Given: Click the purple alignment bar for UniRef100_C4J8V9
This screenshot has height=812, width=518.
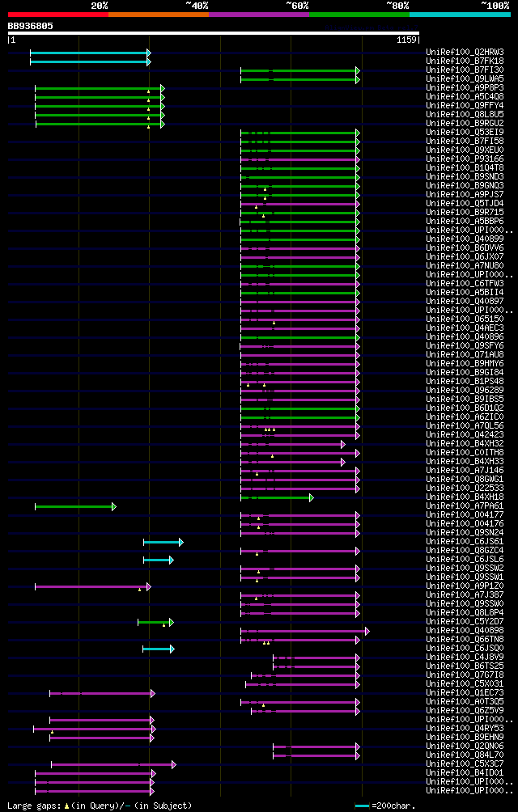Looking at the screenshot, I should pyautogui.click(x=316, y=658).
